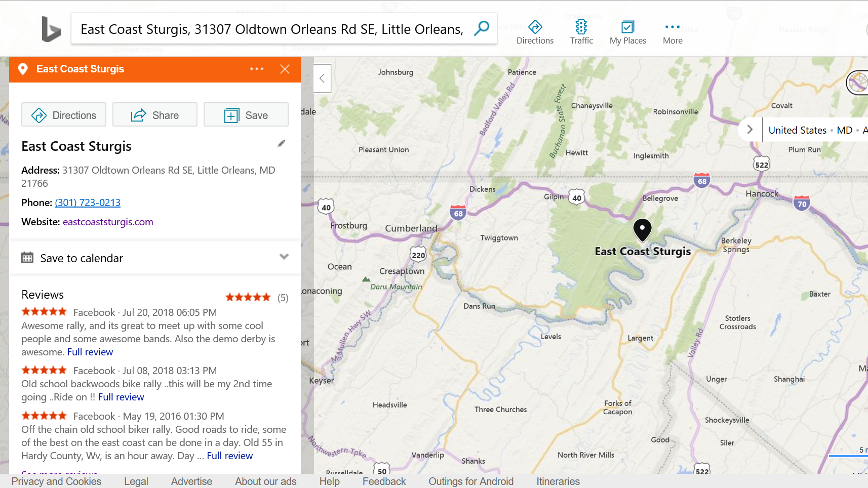Open the More menu in header
Screen dimensions: 868x488
673,32
